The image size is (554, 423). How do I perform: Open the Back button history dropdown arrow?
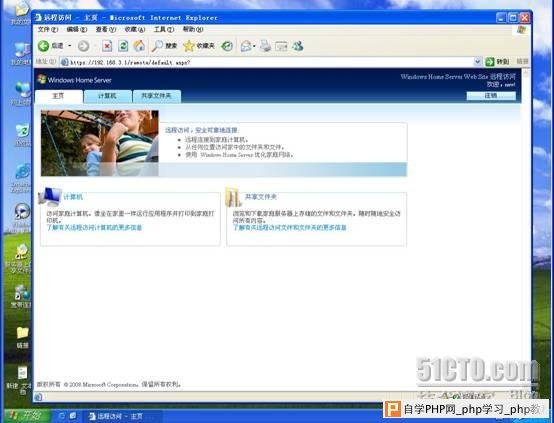[x=70, y=46]
